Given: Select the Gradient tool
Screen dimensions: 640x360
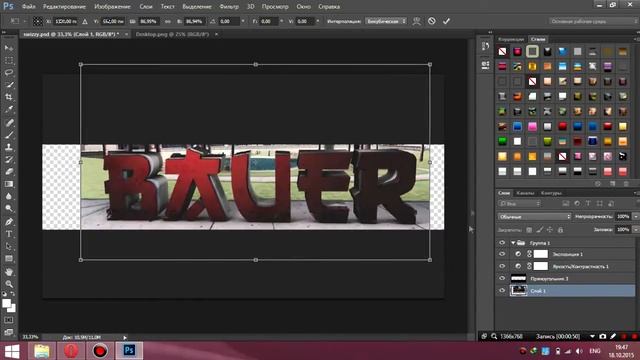Looking at the screenshot, I should point(9,184).
